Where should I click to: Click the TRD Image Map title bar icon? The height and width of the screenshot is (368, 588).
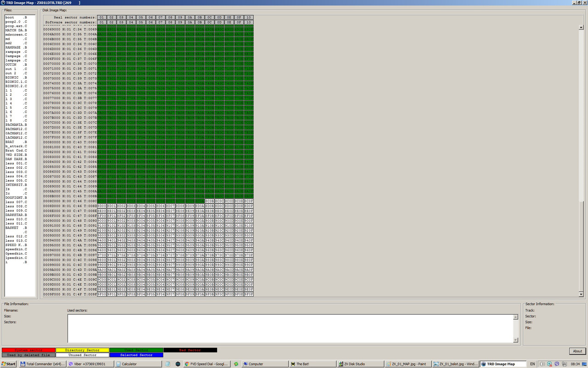pyautogui.click(x=4, y=2)
